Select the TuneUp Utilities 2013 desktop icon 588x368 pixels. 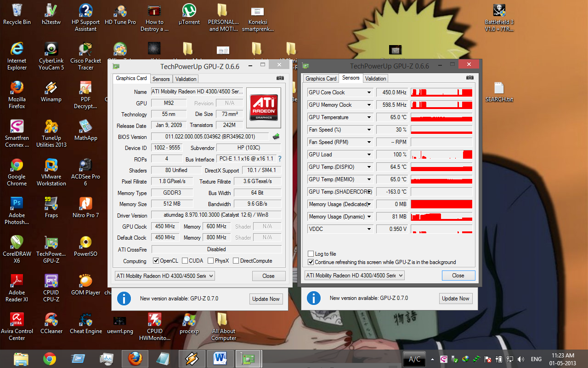click(51, 134)
